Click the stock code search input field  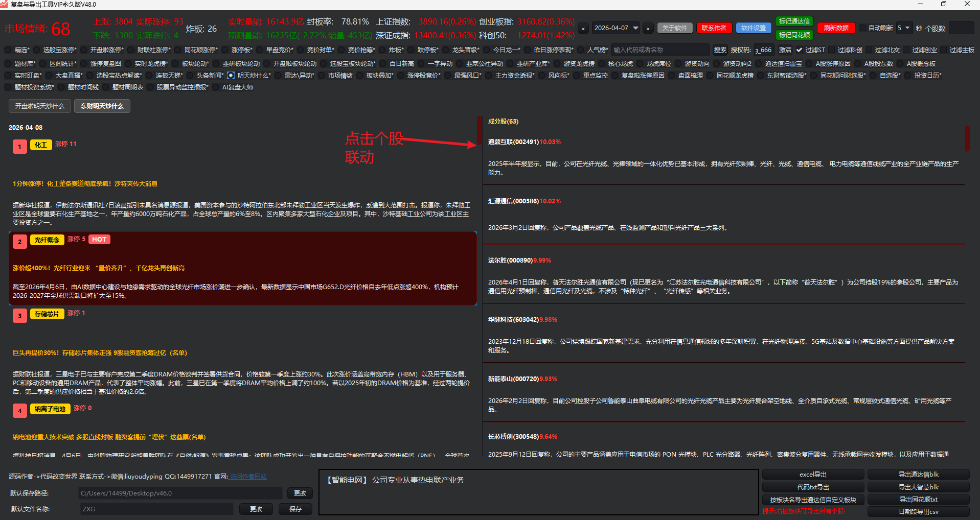[659, 50]
